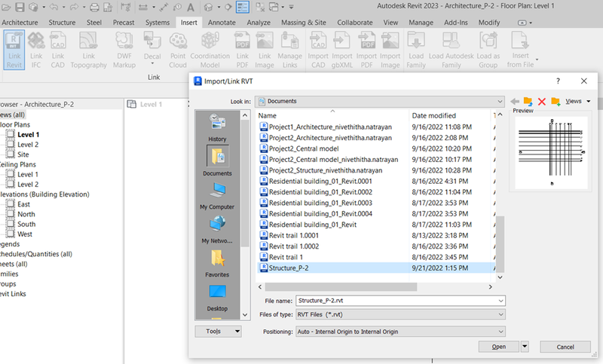Open the Tools dropdown button
This screenshot has width=603, height=364.
(x=218, y=332)
